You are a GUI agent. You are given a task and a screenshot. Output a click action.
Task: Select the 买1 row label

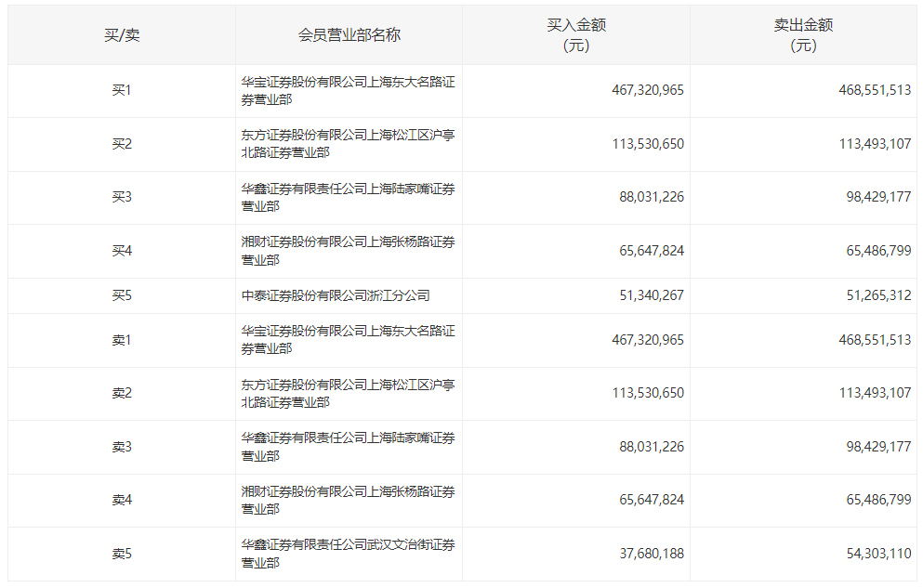(x=122, y=91)
